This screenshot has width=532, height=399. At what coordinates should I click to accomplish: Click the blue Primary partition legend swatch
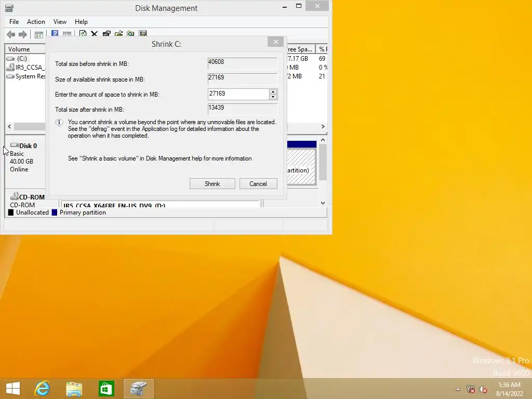pyautogui.click(x=54, y=212)
